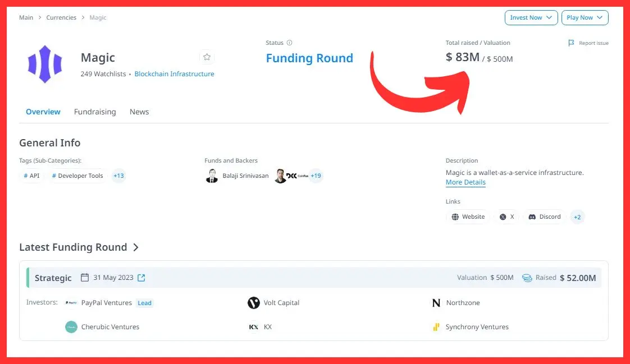Go to Main in breadcrumb
The width and height of the screenshot is (630, 364).
[x=26, y=17]
